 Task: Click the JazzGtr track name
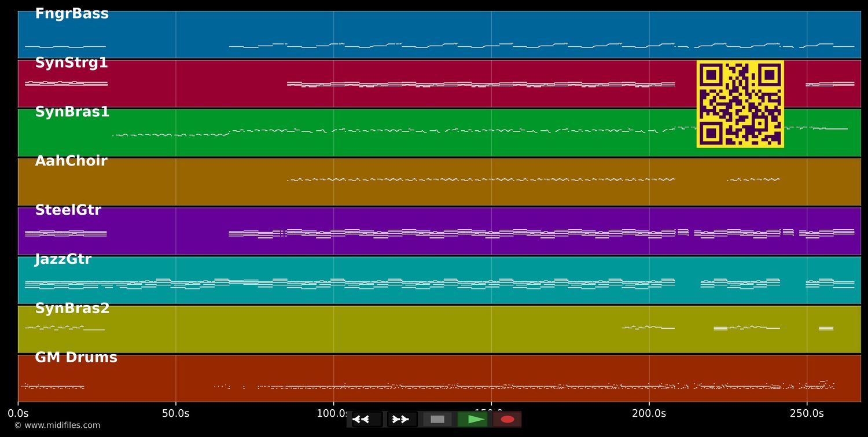[63, 260]
